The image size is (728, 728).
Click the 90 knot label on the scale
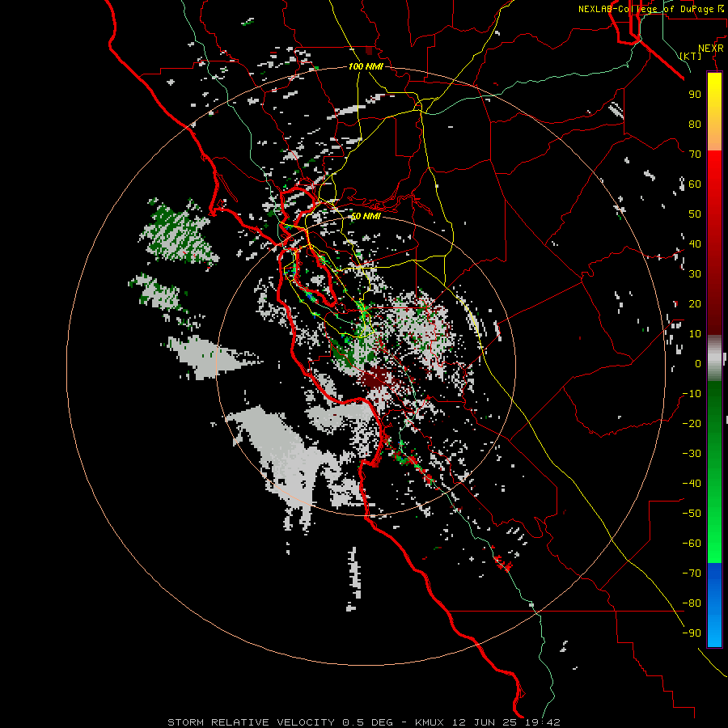click(695, 95)
